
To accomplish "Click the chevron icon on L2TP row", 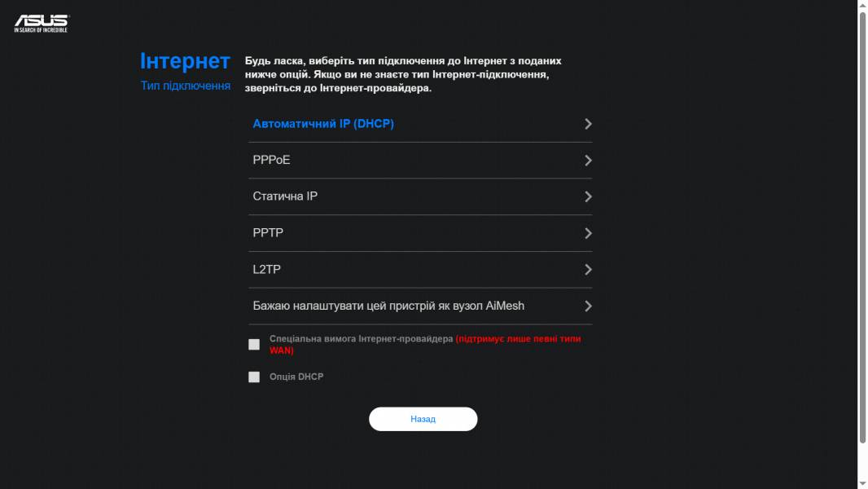I will [588, 270].
